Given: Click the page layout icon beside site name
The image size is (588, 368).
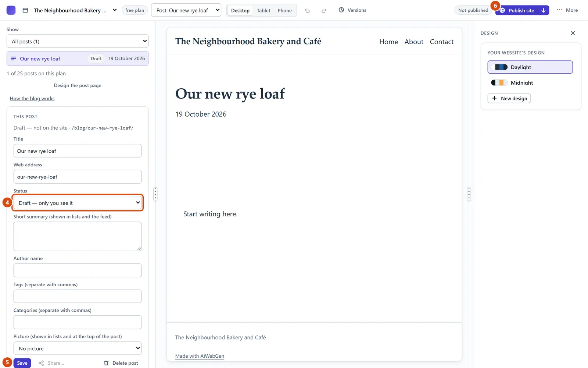Looking at the screenshot, I should pos(25,10).
